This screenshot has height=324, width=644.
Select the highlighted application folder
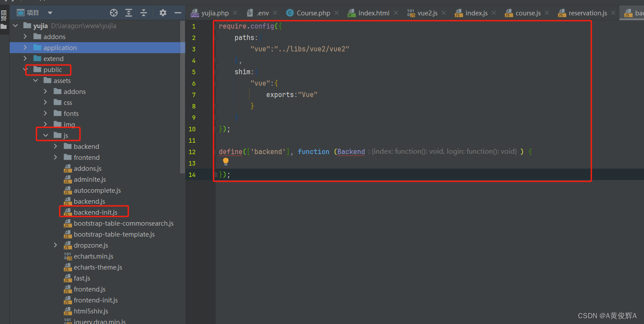[x=59, y=47]
